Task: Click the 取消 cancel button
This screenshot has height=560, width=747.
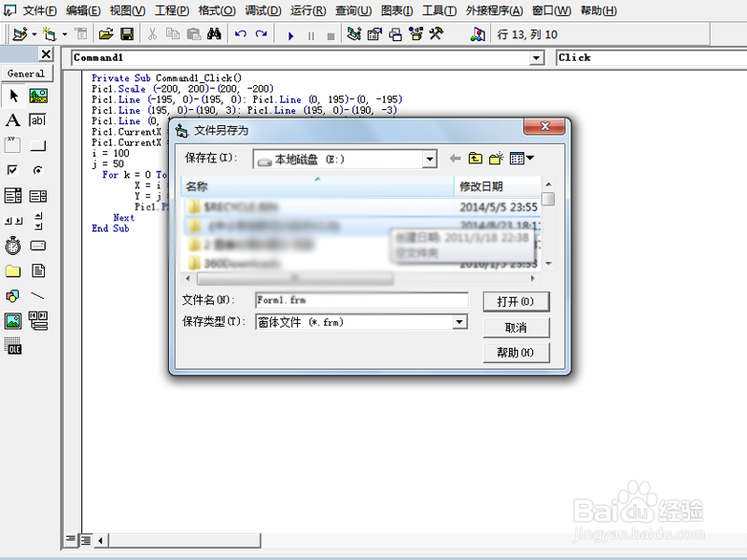Action: [x=516, y=328]
